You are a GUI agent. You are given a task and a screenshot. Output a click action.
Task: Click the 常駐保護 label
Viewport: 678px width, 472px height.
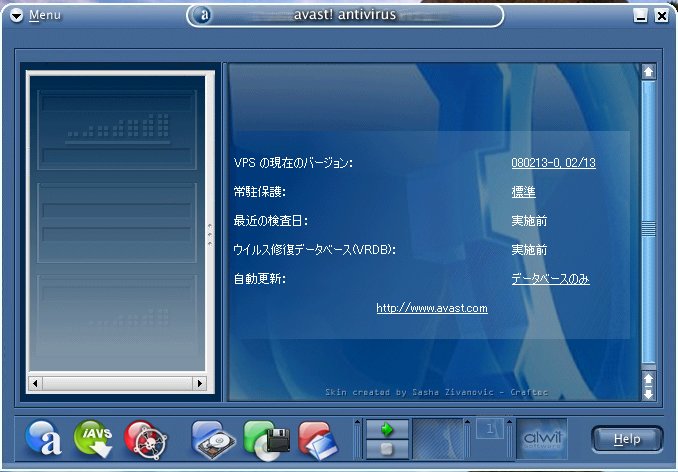pyautogui.click(x=259, y=192)
